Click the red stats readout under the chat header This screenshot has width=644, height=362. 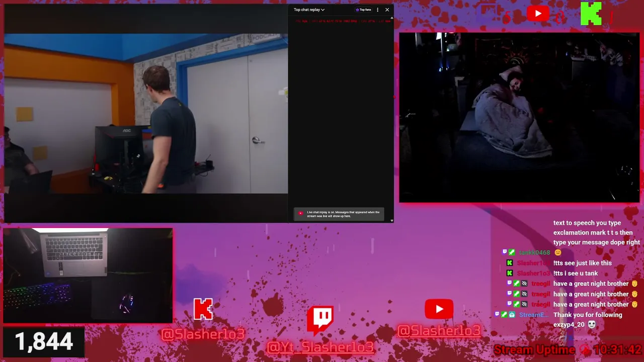click(342, 21)
